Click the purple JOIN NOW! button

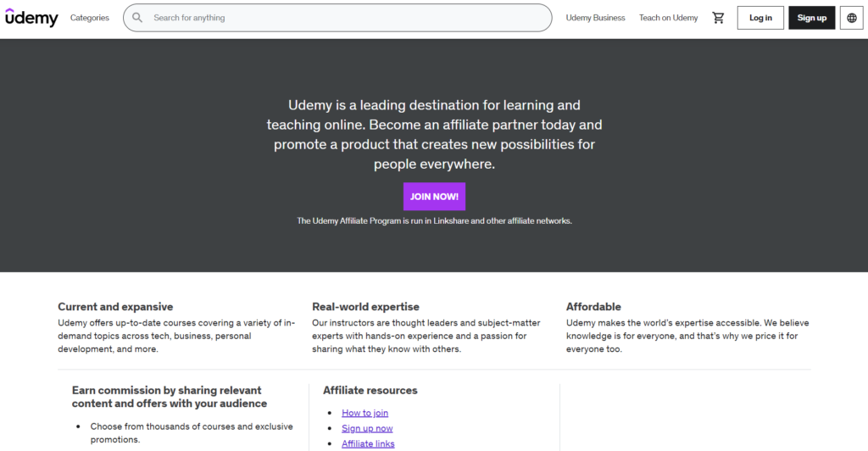coord(434,197)
